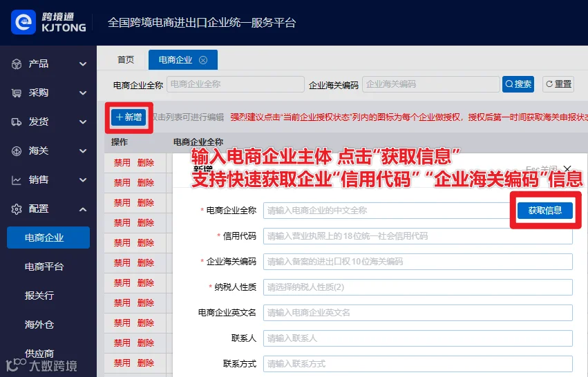Click the 搜索 button
This screenshot has width=588, height=377.
[x=518, y=84]
